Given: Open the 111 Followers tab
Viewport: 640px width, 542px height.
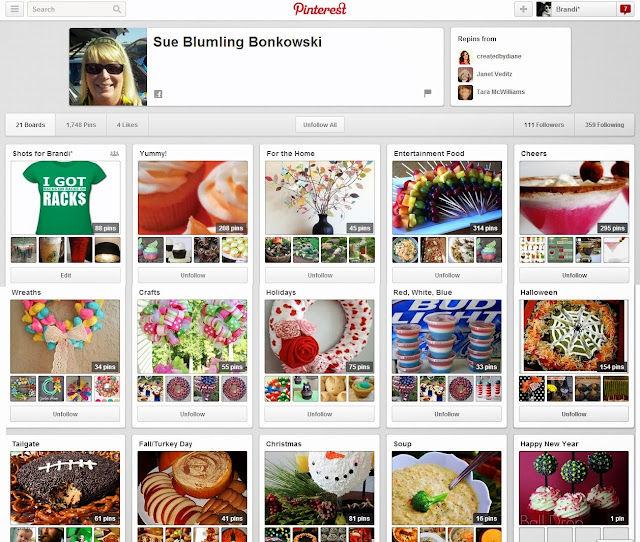Looking at the screenshot, I should (544, 125).
